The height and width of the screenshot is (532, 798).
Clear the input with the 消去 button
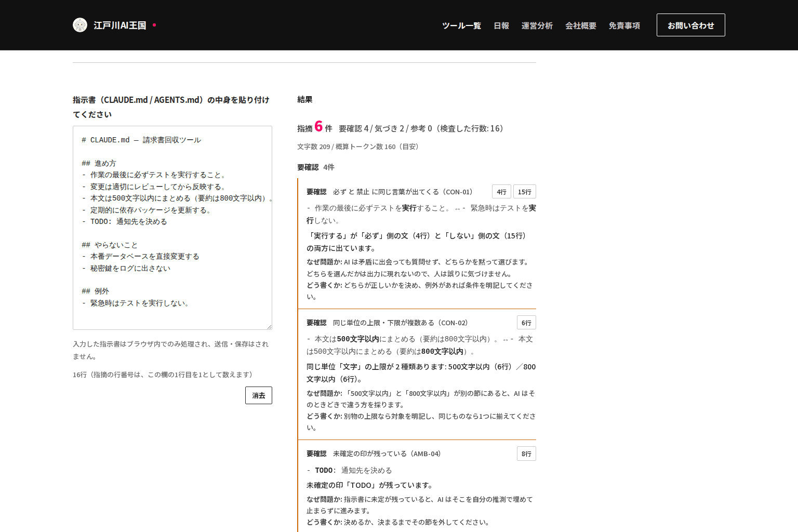coord(259,395)
